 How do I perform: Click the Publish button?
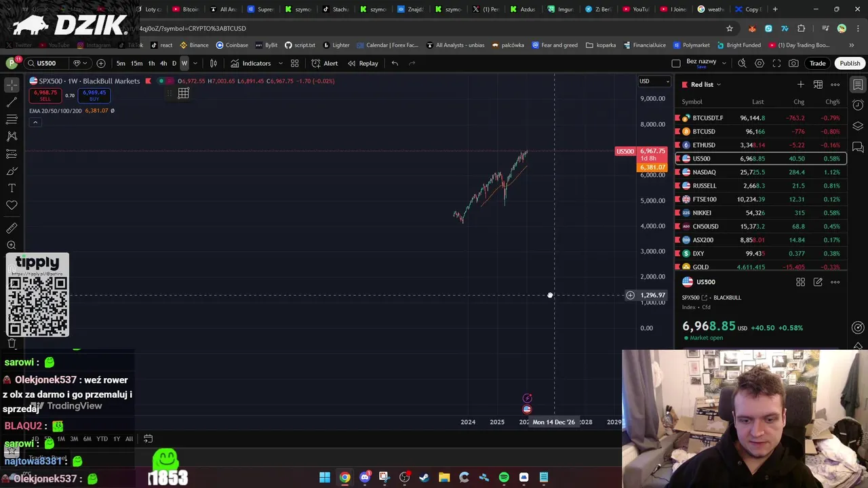(850, 63)
